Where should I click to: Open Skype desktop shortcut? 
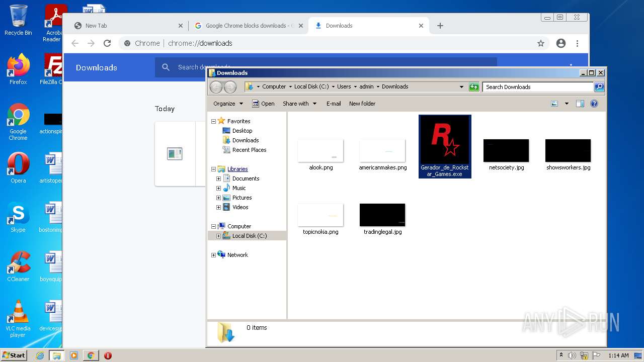(x=18, y=217)
